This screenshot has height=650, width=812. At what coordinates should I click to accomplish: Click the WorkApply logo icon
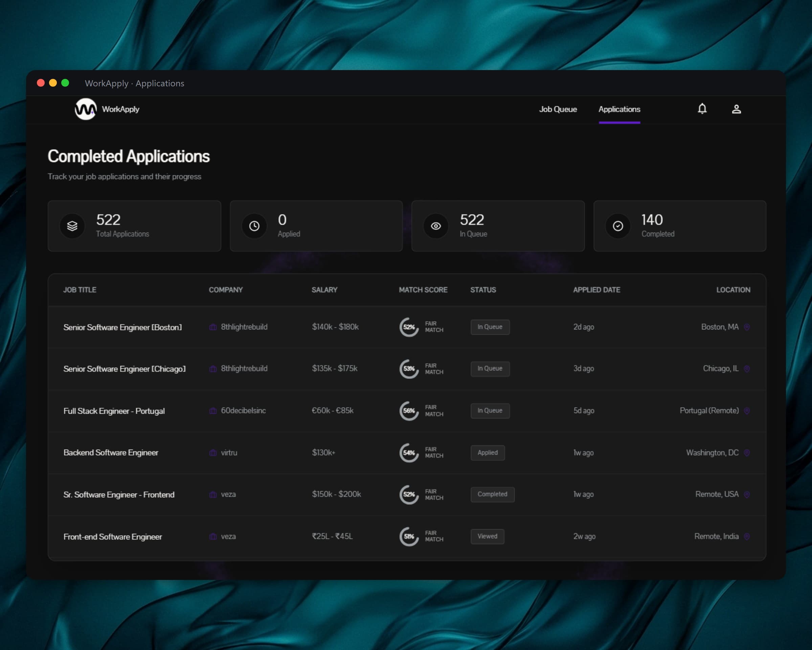(x=86, y=109)
